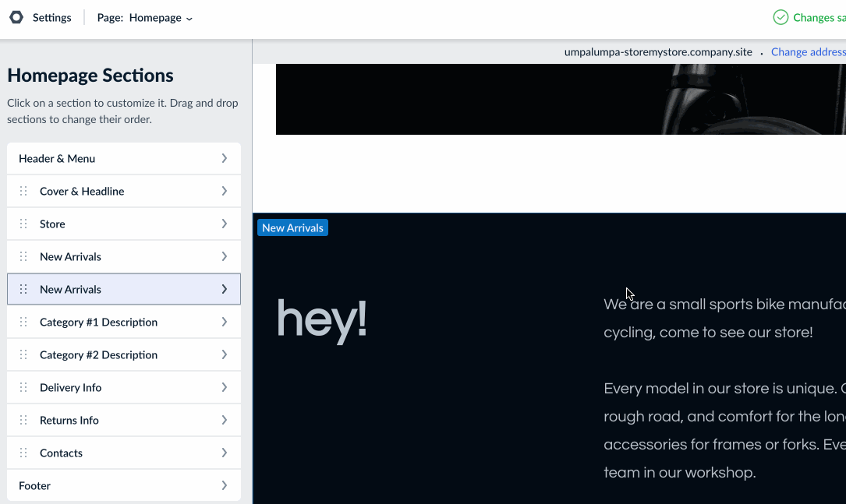Select the Contacts section to customize it
This screenshot has width=846, height=504.
click(117, 453)
